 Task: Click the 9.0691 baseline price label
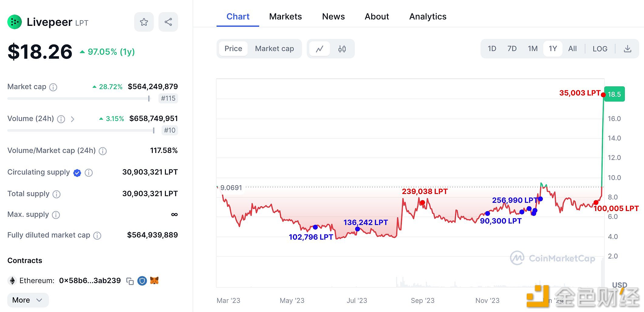[231, 188]
